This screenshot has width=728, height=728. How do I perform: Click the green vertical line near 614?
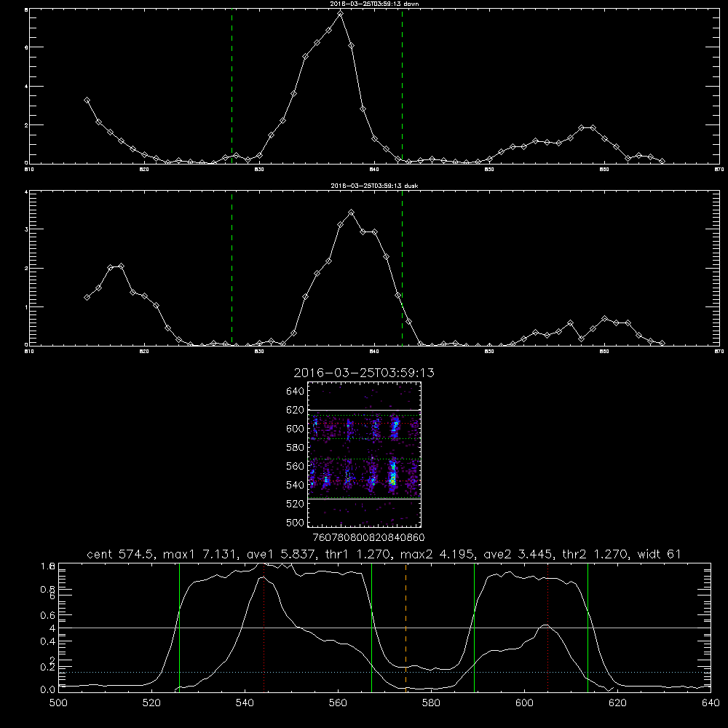tap(587, 627)
